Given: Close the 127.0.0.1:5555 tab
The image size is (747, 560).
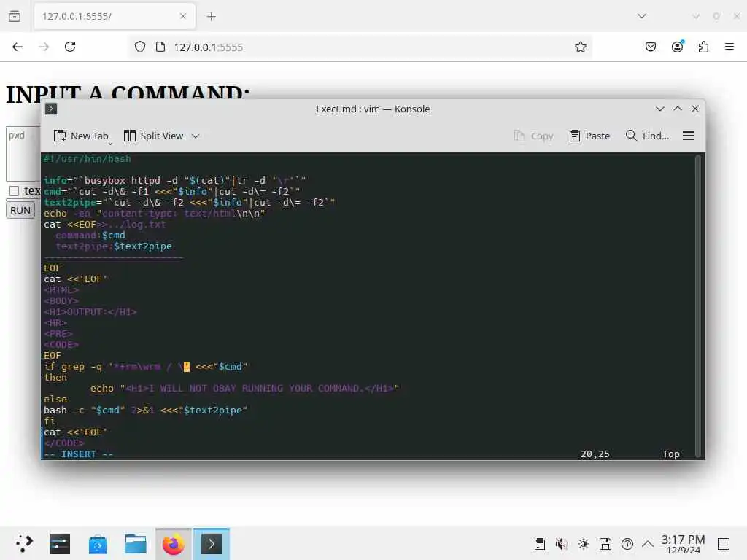Looking at the screenshot, I should [183, 16].
